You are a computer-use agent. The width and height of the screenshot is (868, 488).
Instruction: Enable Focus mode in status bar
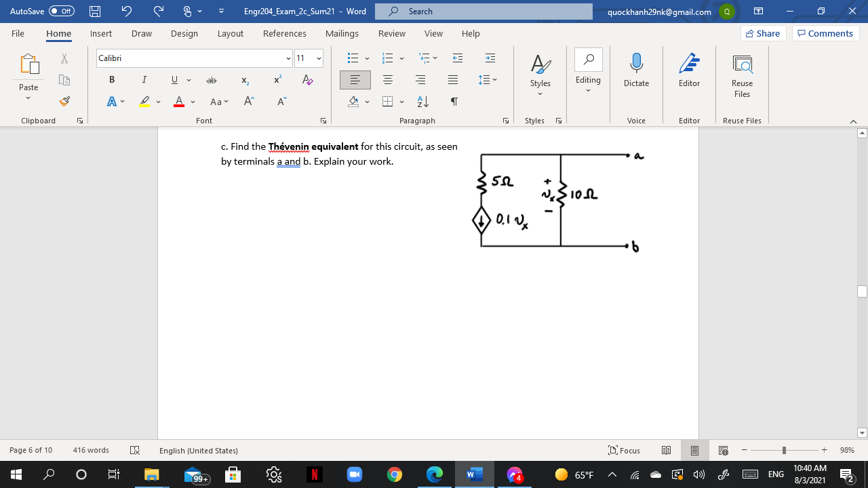(624, 450)
